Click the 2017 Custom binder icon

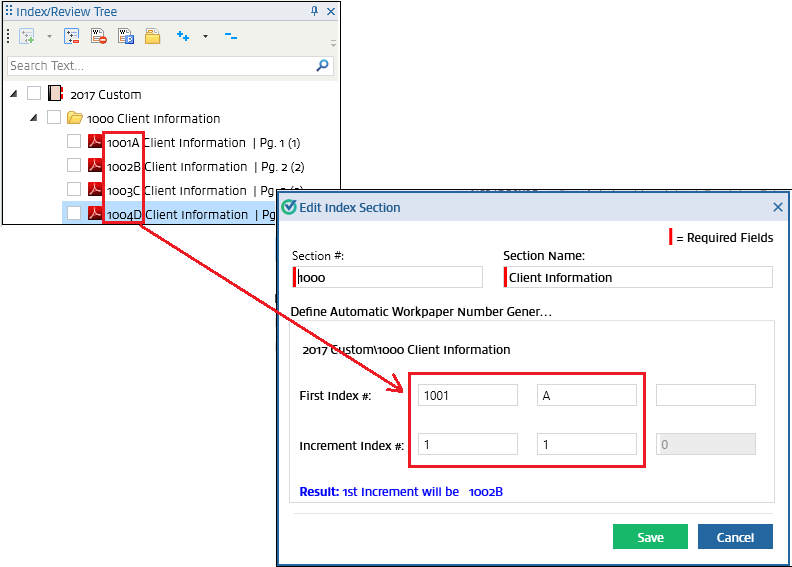tap(55, 93)
